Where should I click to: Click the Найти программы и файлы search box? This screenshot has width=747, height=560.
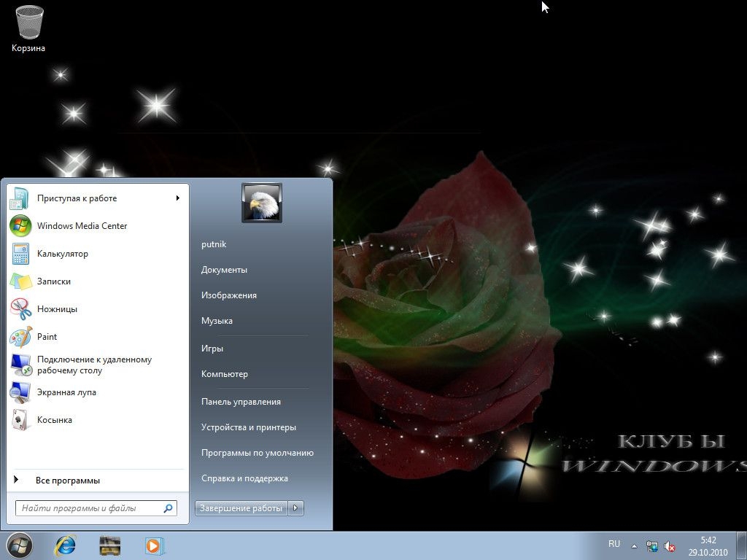click(89, 508)
